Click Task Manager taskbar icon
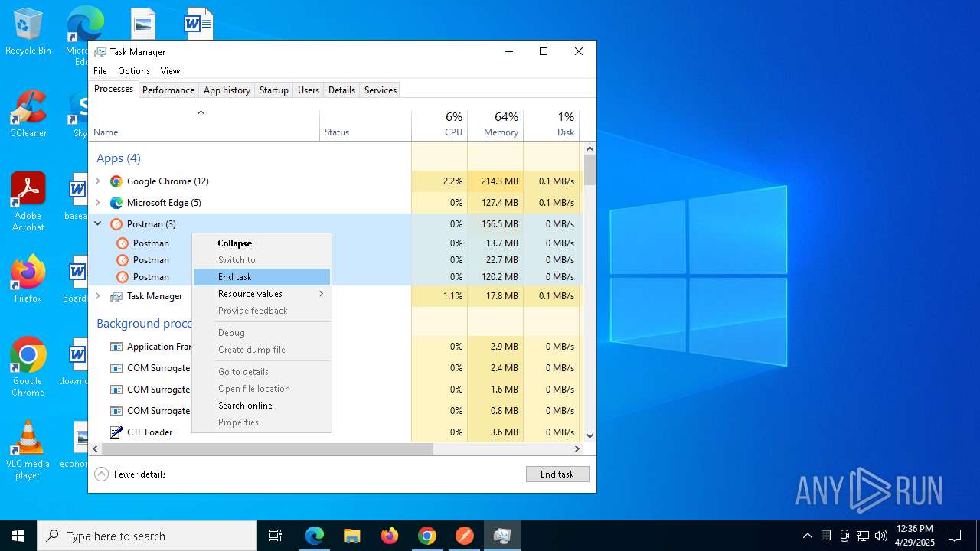The width and height of the screenshot is (980, 551). [502, 536]
